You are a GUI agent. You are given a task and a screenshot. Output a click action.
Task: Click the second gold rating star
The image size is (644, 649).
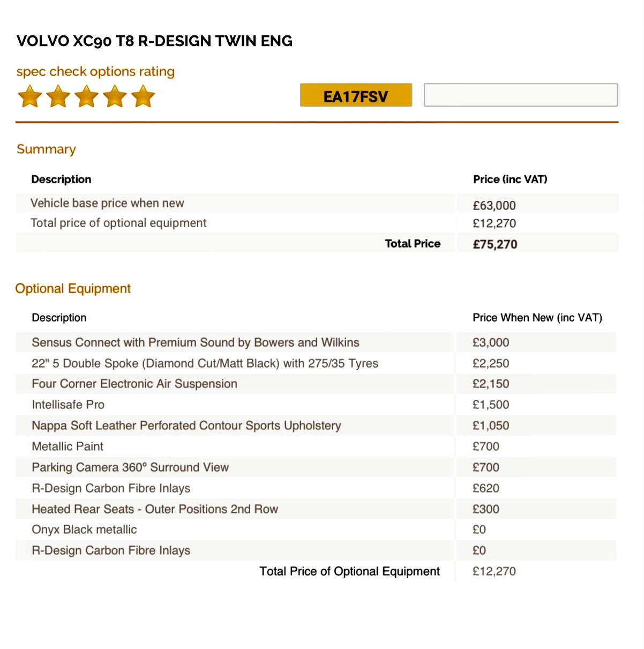[58, 97]
